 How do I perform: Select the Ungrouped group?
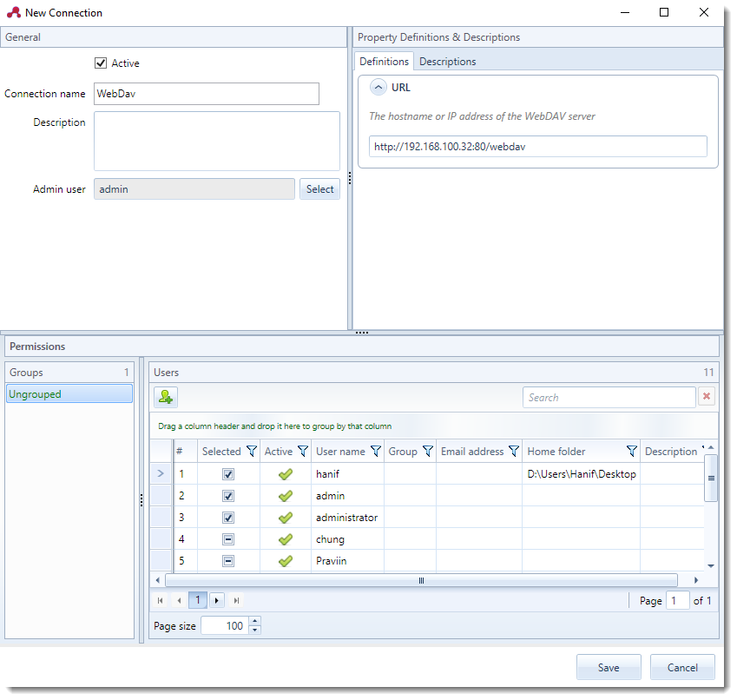[x=69, y=394]
